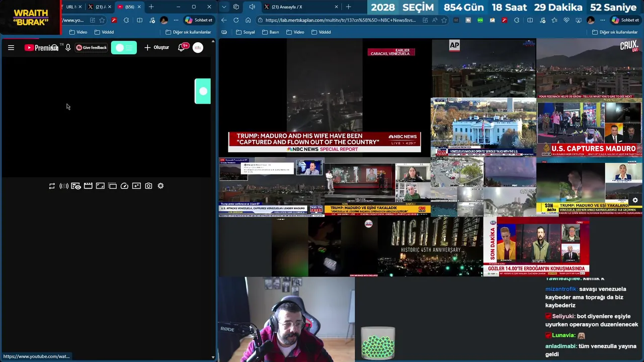This screenshot has height=362, width=644.
Task: Mute tab via speaker icon right browser
Action: [x=252, y=7]
